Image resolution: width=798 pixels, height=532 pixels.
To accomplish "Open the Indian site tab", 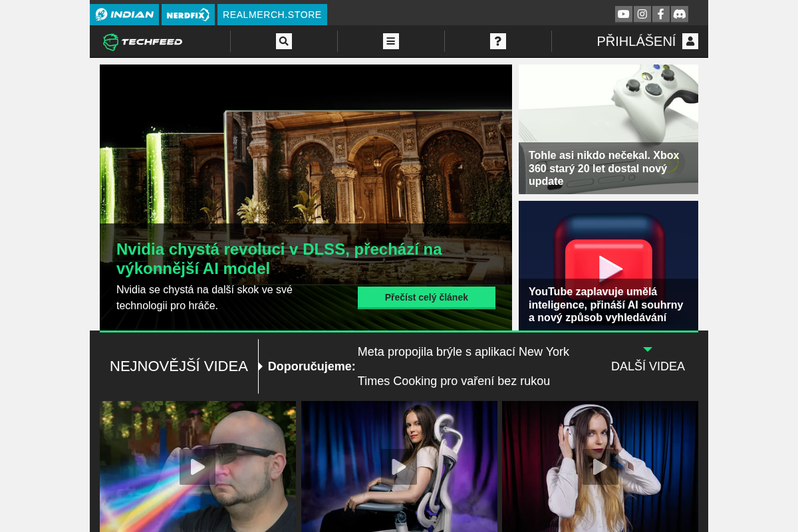I will 124,15.
